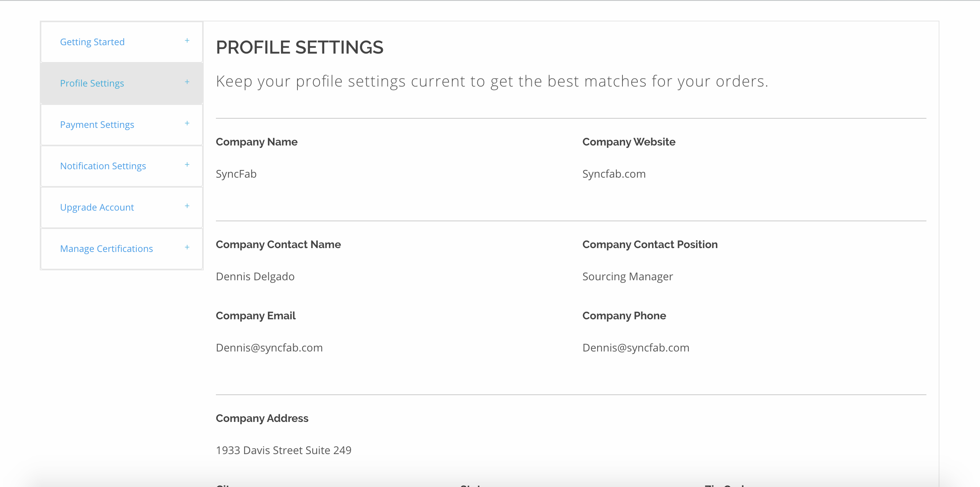Screen dimensions: 980x487
Task: Click the Company Contact Name label
Action: click(278, 244)
